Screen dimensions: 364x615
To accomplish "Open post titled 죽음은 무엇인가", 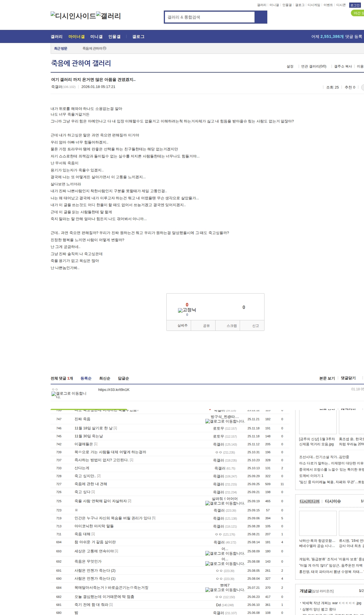I will [x=88, y=561].
